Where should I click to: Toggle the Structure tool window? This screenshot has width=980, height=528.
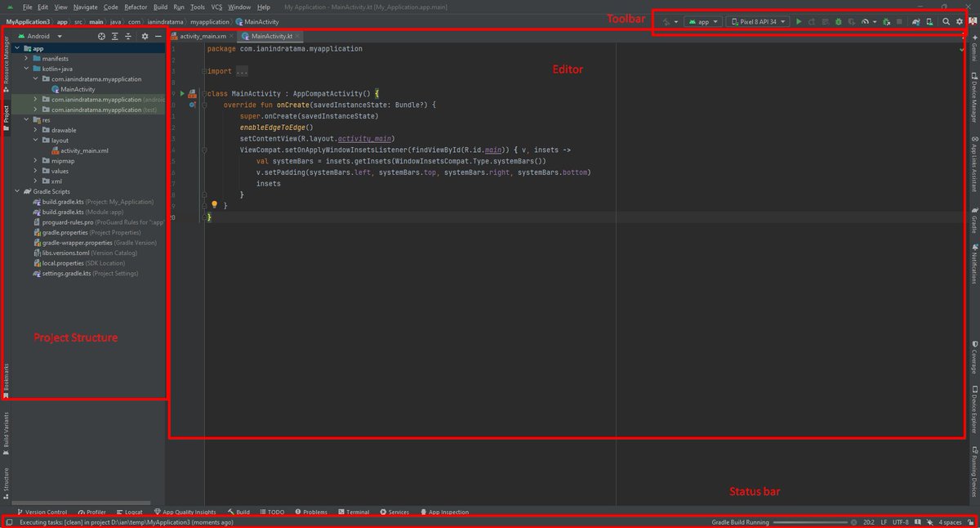(x=6, y=482)
